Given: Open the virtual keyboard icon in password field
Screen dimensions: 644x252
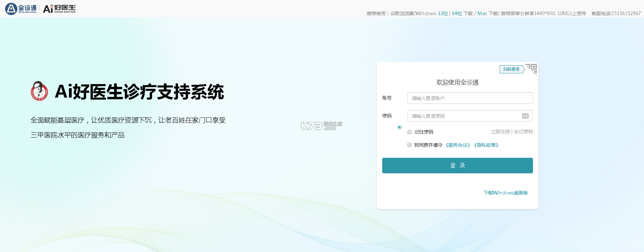Looking at the screenshot, I should [525, 116].
